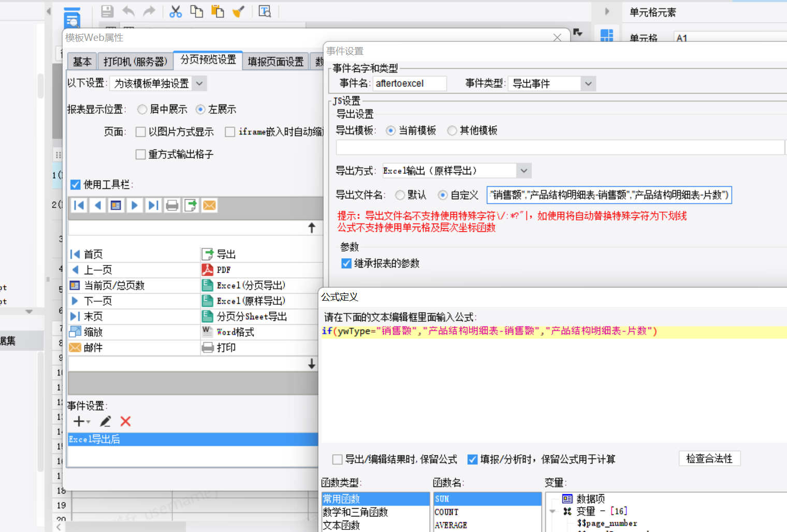787x532 pixels.
Task: Toggle 填报/分析时,保留公式用于计算 checkbox
Action: [x=472, y=459]
